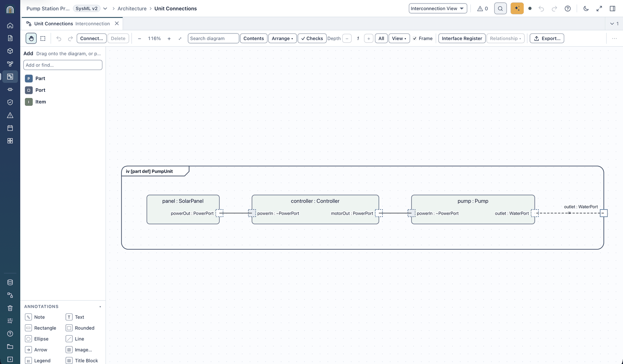Click the Export... button

click(x=547, y=38)
